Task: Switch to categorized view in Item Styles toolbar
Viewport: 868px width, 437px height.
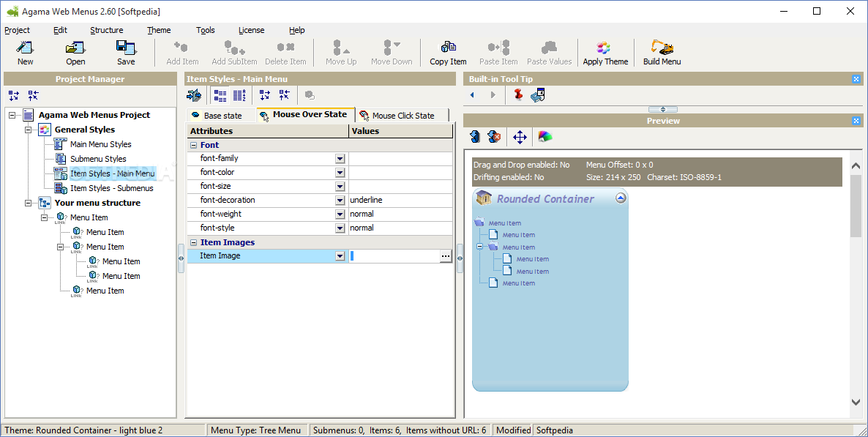Action: [220, 95]
